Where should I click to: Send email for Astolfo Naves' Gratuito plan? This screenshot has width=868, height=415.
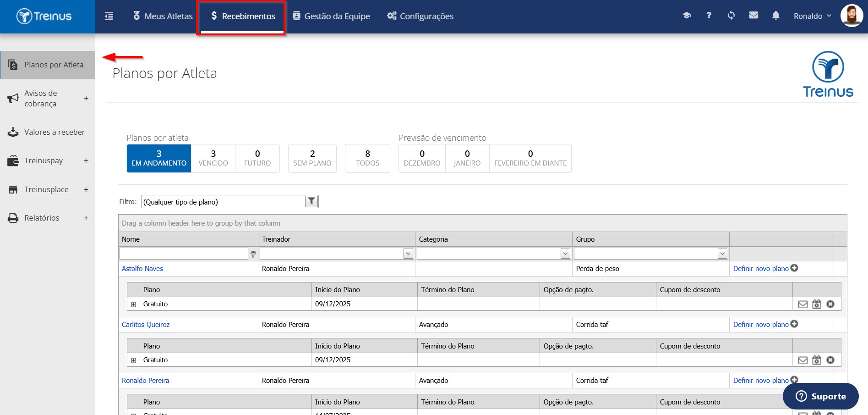coord(803,304)
